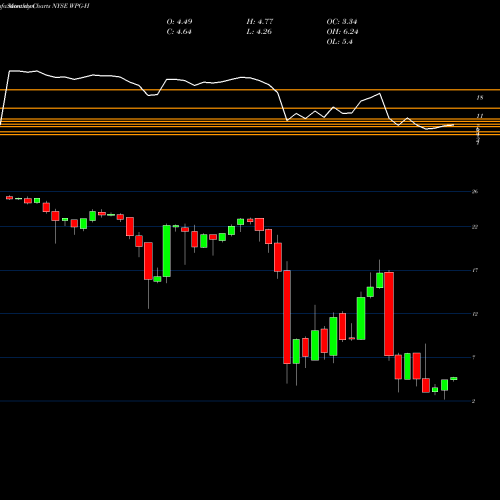The image size is (500, 500).
Task: Select the high price H: 4.77
Action: pyautogui.click(x=260, y=22)
